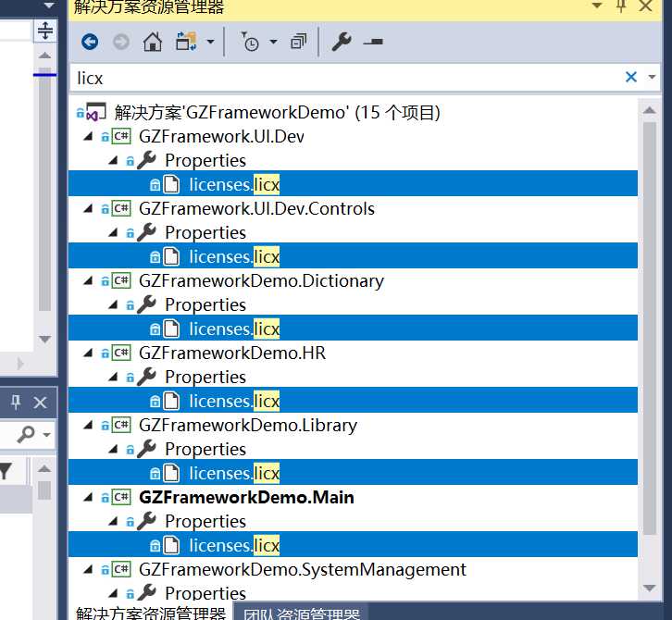The width and height of the screenshot is (672, 620).
Task: Select Properties folder under GZFramework.UI.Dev
Action: coord(205,161)
